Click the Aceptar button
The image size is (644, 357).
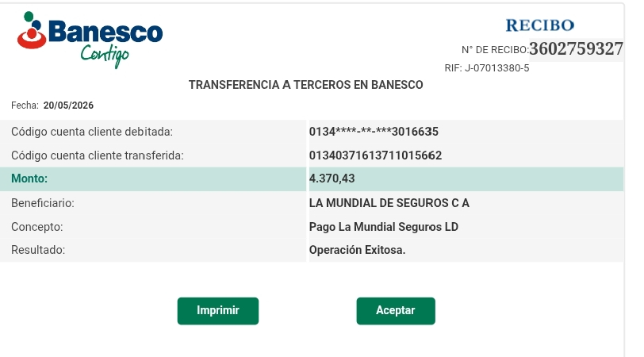pos(396,311)
